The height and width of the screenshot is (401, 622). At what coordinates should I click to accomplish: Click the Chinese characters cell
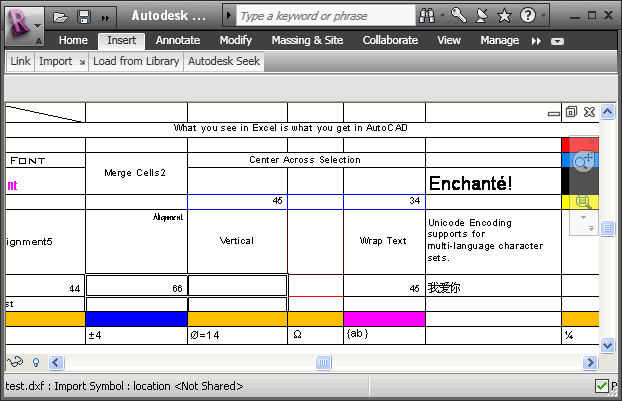tap(493, 286)
